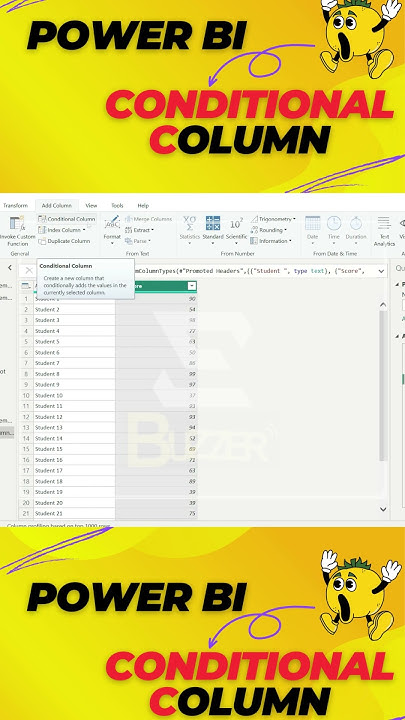The image size is (405, 720).
Task: Add a Conditional Column
Action: [x=67, y=219]
